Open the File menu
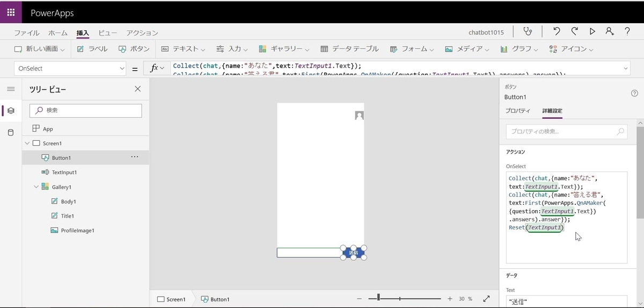The height and width of the screenshot is (308, 644). pyautogui.click(x=26, y=33)
